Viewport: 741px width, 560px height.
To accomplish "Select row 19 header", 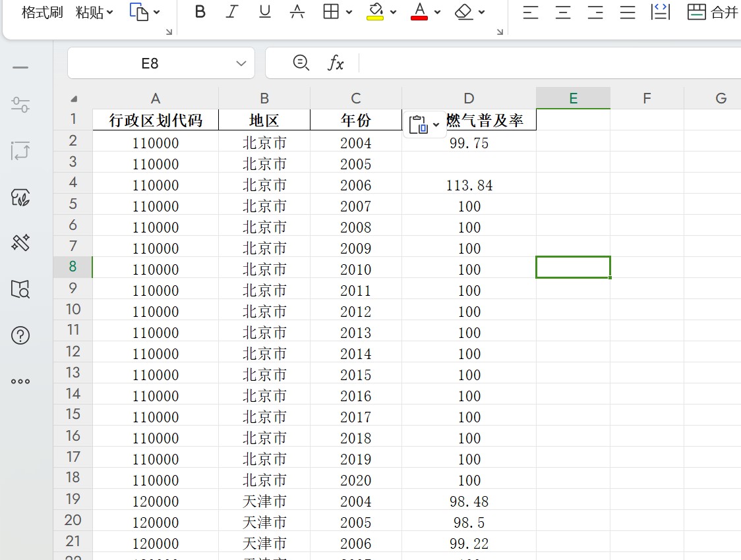I will point(73,499).
